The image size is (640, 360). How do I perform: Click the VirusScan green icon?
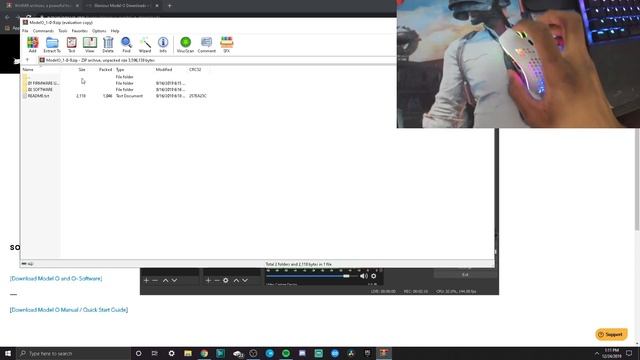(185, 44)
